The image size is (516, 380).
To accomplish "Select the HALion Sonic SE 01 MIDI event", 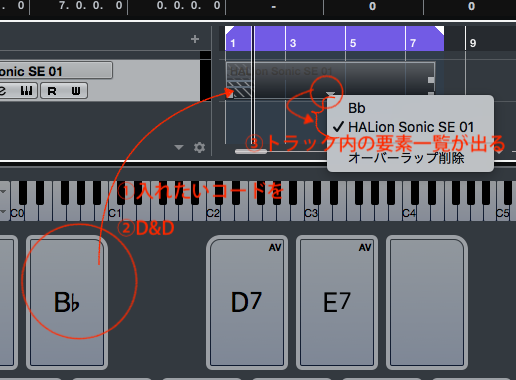I will click(x=330, y=80).
